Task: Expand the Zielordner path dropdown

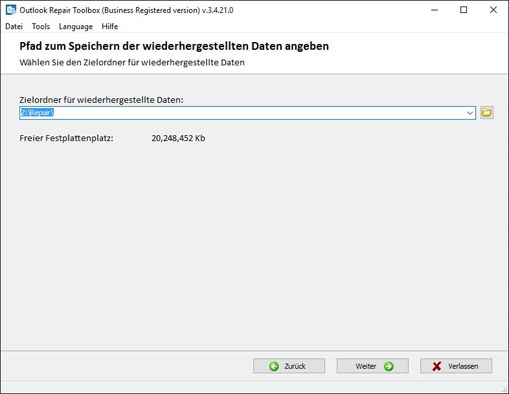Action: click(470, 113)
